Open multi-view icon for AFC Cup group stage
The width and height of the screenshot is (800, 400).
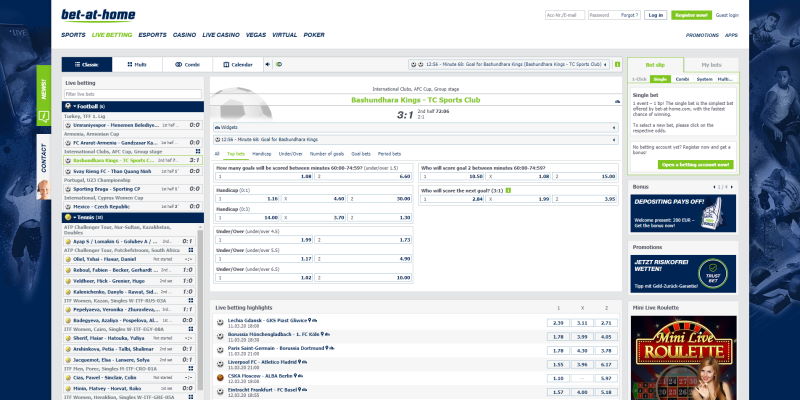point(198,152)
